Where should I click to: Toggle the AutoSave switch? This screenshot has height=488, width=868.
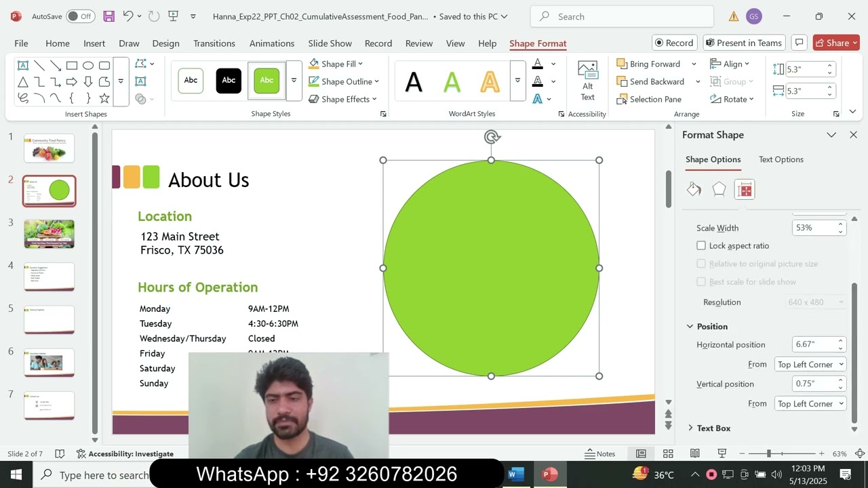coord(81,16)
